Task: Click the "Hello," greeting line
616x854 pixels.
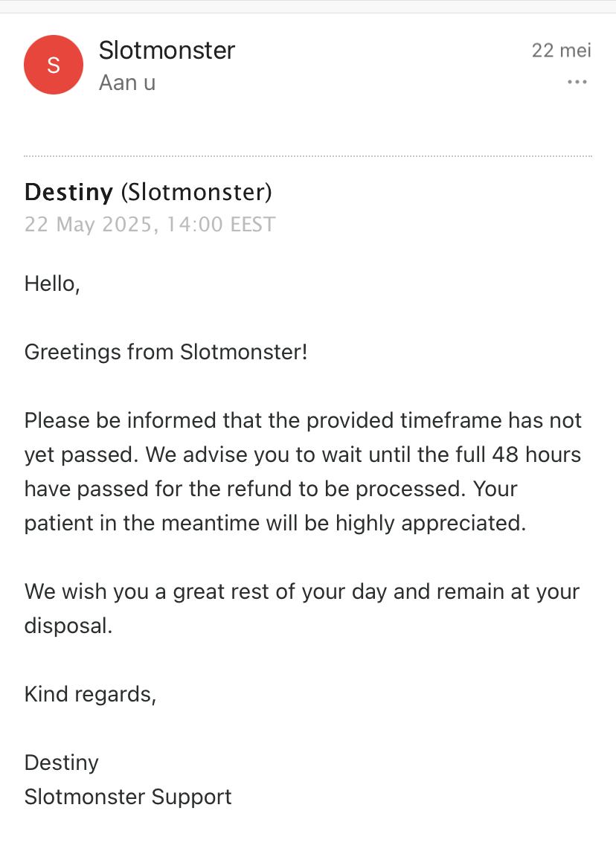Action: tap(52, 283)
